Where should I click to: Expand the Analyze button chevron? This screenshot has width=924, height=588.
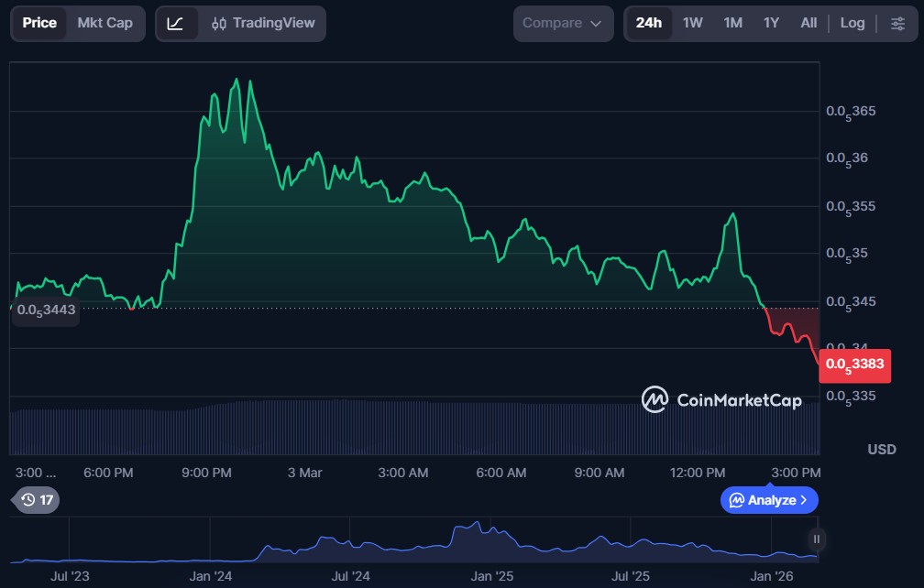click(x=804, y=500)
